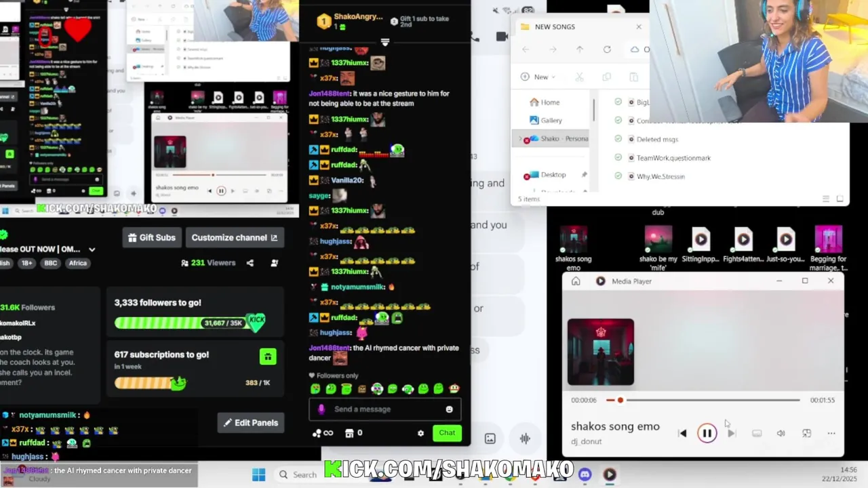The image size is (868, 488).
Task: Click the Edit Panels button
Action: [251, 423]
